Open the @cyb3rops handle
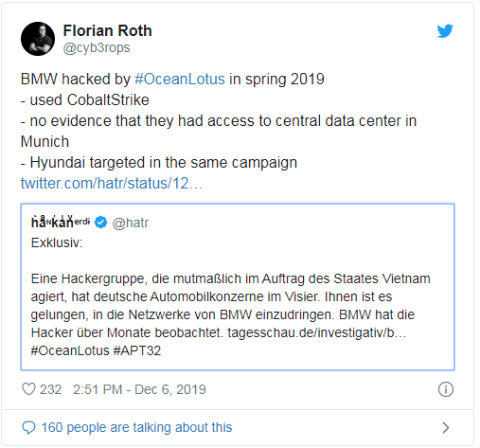Screen dimensions: 480x448 (x=97, y=48)
